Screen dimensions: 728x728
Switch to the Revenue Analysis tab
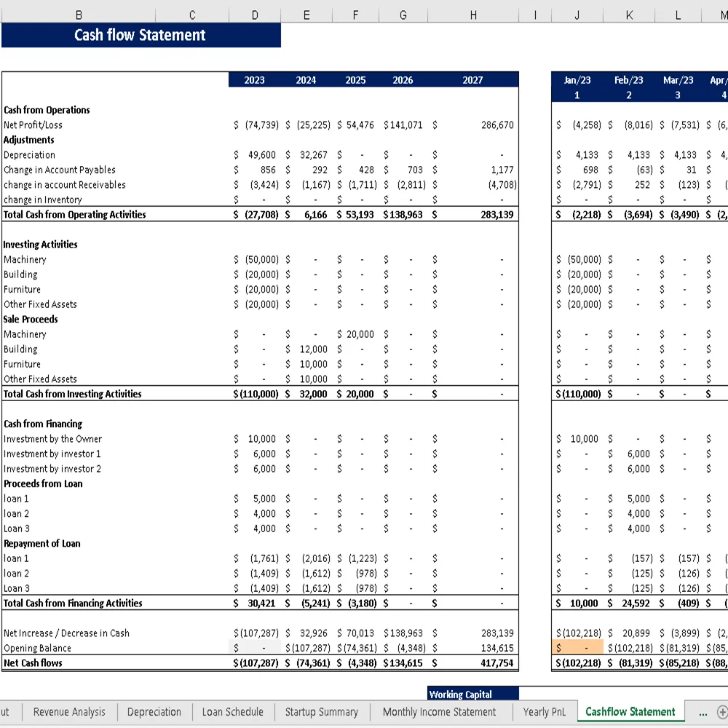point(69,712)
